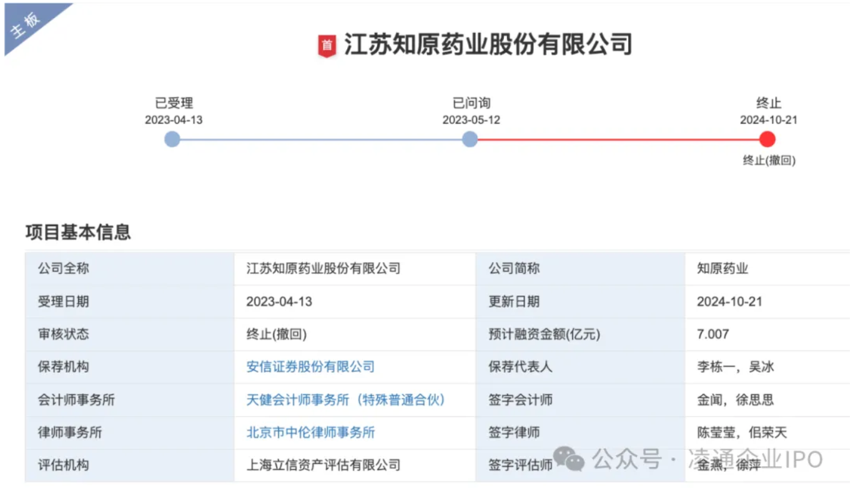
Task: Click the 预计融资金额(亿元) label cell
Action: (580, 334)
